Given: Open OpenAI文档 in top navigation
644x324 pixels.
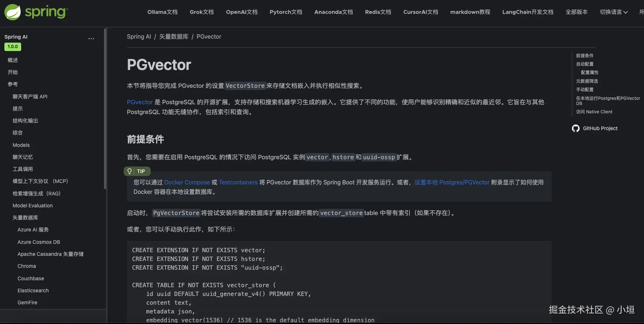Looking at the screenshot, I should (x=242, y=12).
